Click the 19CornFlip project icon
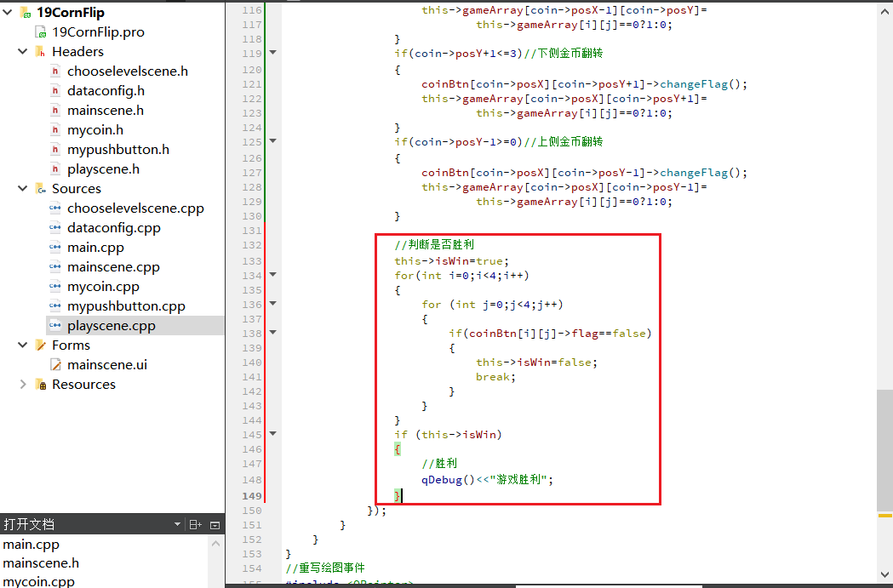The height and width of the screenshot is (588, 893). click(x=25, y=13)
